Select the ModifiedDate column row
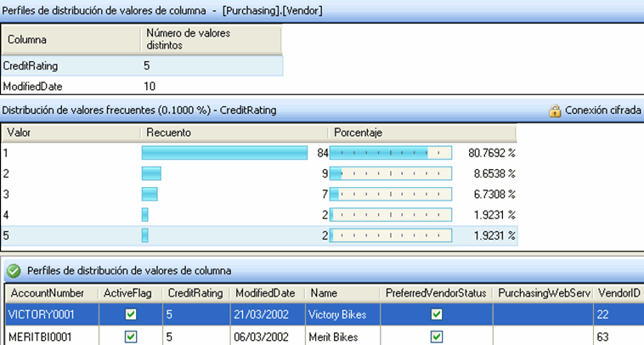Viewport: 644px width, 345px height. click(x=142, y=87)
